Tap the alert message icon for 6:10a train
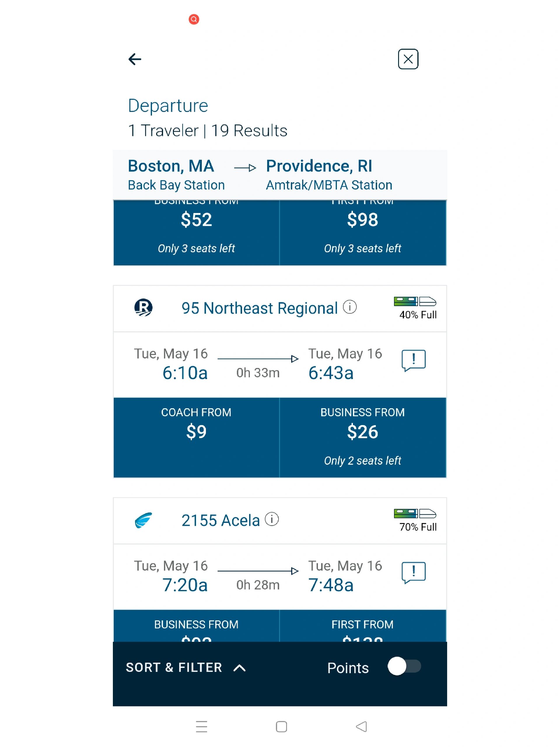The height and width of the screenshot is (747, 560). coord(413,361)
